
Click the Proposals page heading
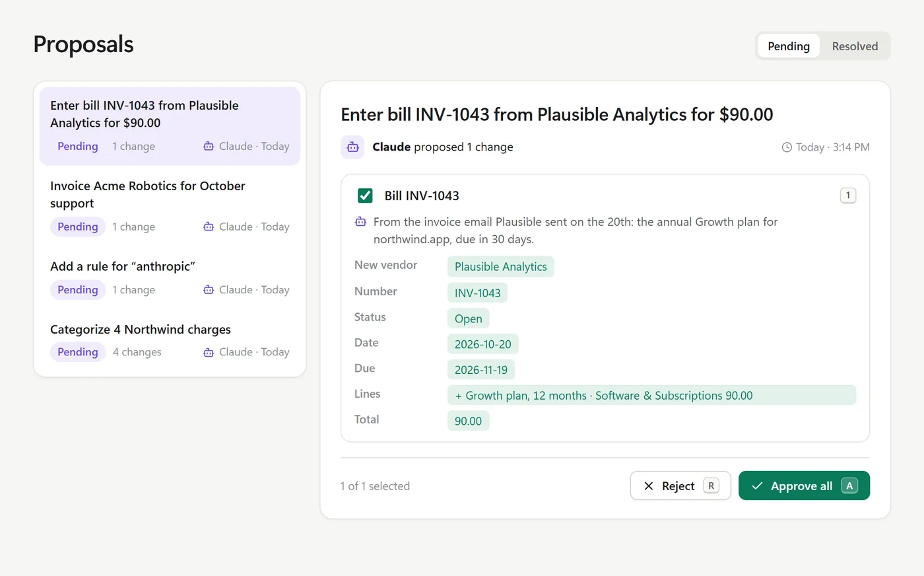84,44
